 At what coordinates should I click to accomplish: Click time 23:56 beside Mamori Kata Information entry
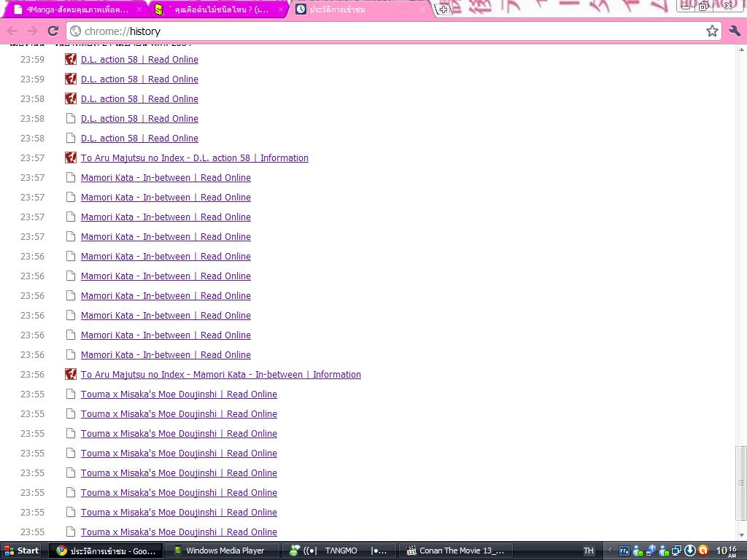[32, 375]
